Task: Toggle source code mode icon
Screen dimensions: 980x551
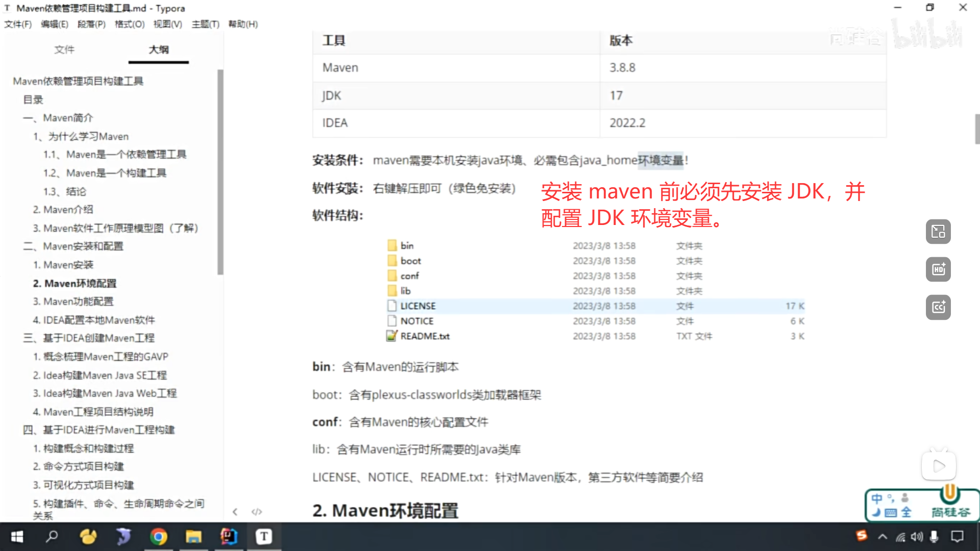Action: click(257, 512)
